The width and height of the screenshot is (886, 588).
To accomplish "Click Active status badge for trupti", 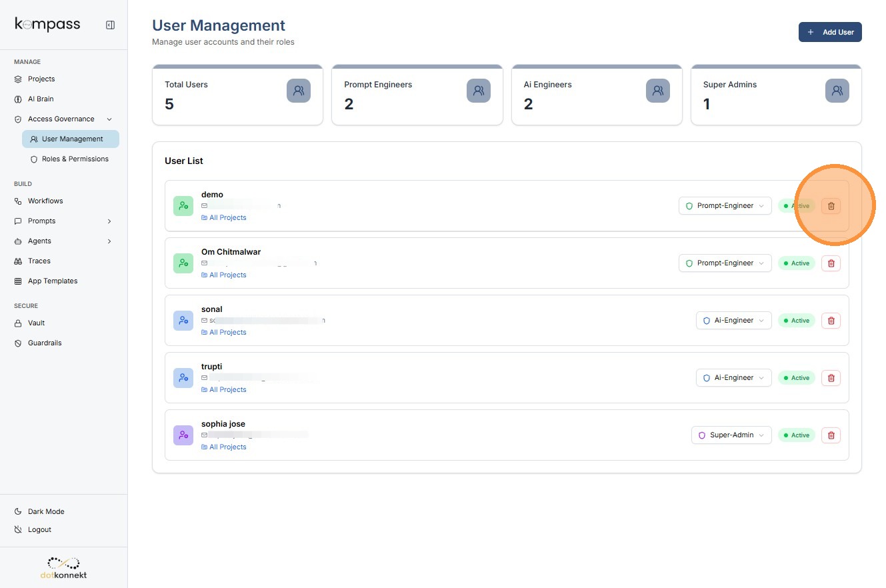I will [x=797, y=378].
